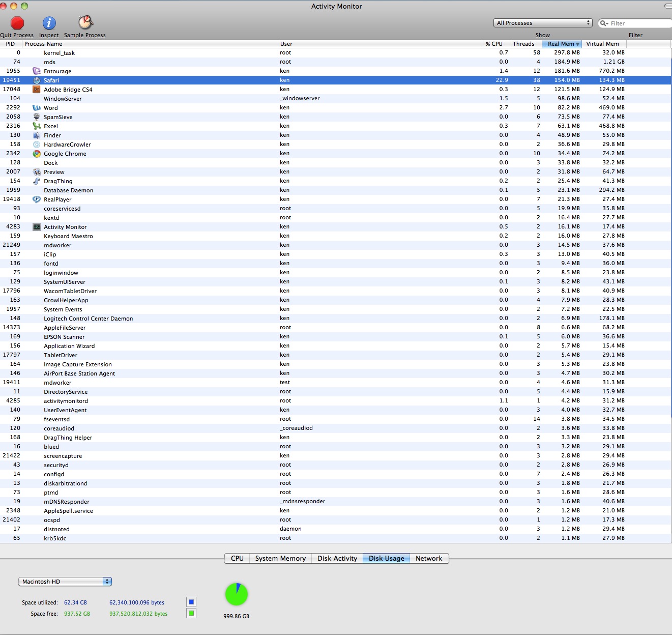This screenshot has height=635, width=672.
Task: Click the red Quit Process stop icon
Action: [17, 23]
